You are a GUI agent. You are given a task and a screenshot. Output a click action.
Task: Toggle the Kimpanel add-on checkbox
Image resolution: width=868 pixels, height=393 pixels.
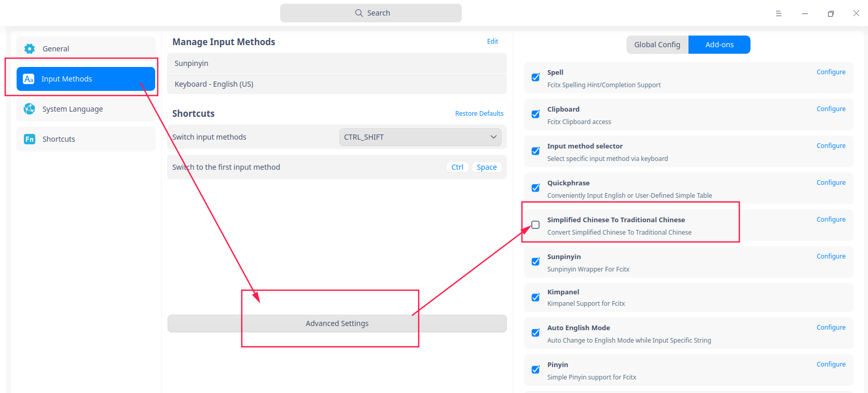[535, 297]
